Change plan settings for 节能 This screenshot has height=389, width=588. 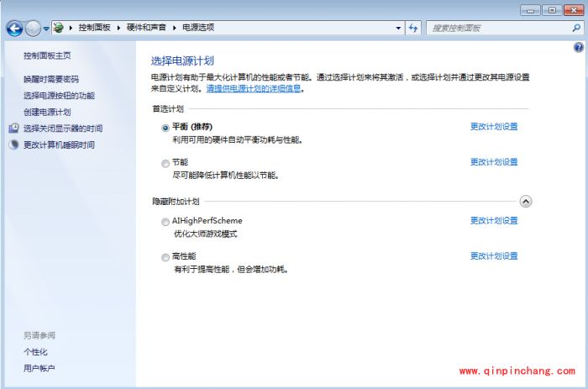pyautogui.click(x=494, y=162)
